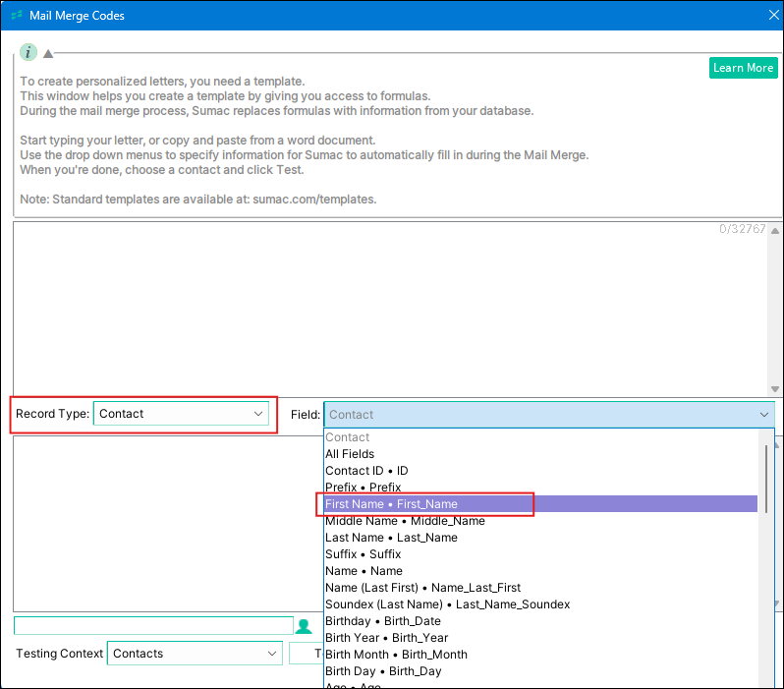The image size is (784, 689).
Task: Select Soundex (Last Name) field option
Action: (447, 604)
